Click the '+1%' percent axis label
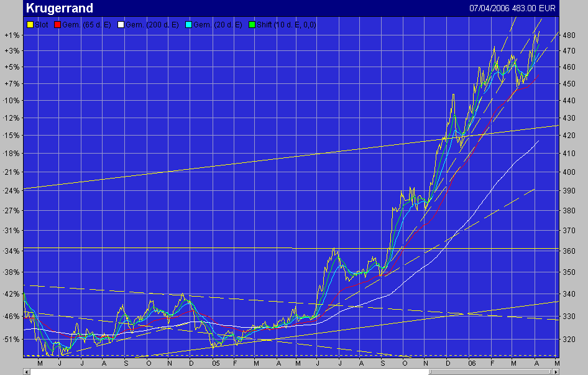This screenshot has height=375, width=588. pos(12,35)
